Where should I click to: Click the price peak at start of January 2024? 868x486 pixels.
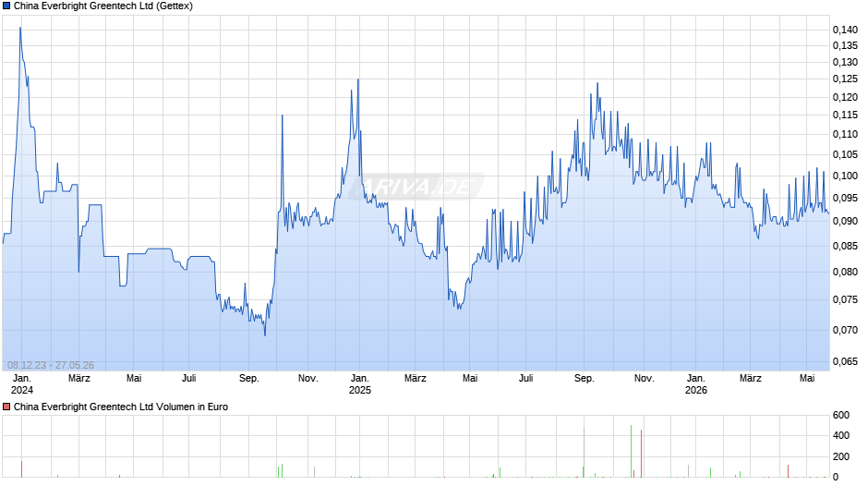click(20, 28)
